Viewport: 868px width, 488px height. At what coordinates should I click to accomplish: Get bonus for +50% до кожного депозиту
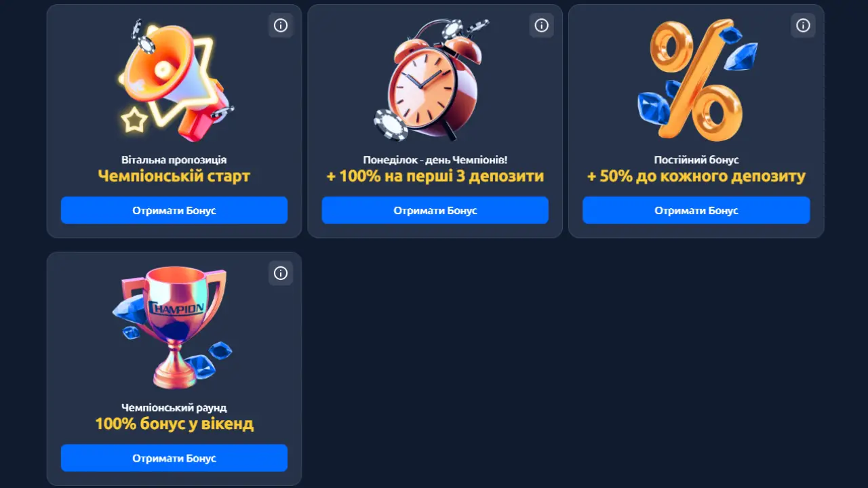coord(696,210)
